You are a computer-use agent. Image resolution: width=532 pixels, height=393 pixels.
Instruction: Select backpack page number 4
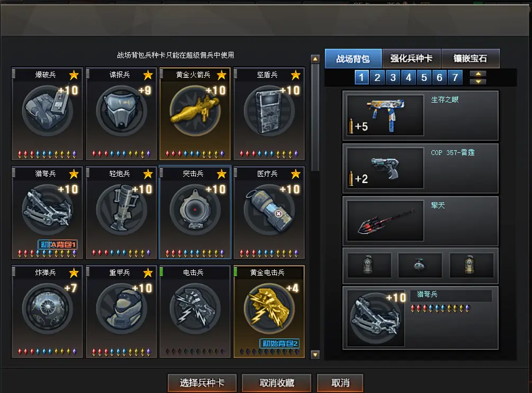(409, 77)
